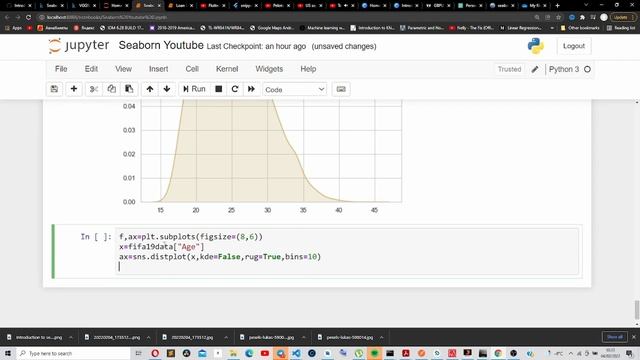Click the page vertical scrollbar
Viewport: 640px width, 360px height.
pyautogui.click(x=637, y=310)
